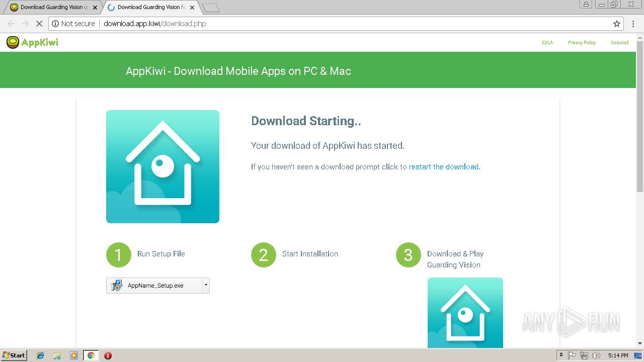Viewport: 644px width, 362px height.
Task: Click scrollbar down arrow
Action: 640,343
